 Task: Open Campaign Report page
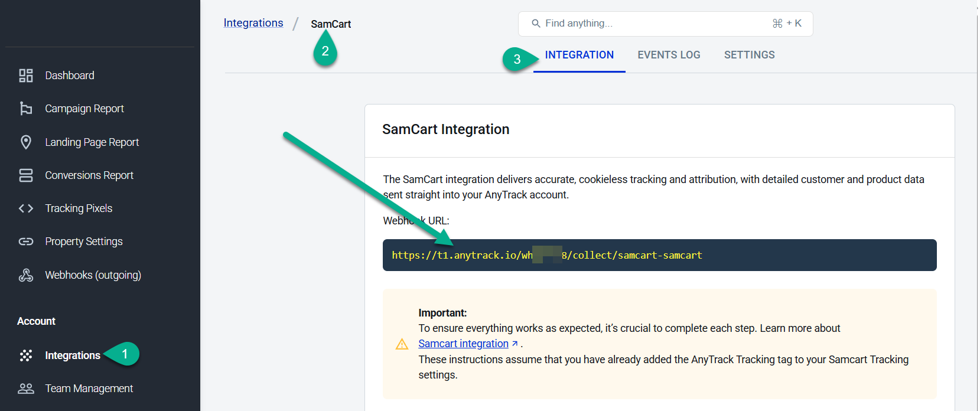(84, 109)
